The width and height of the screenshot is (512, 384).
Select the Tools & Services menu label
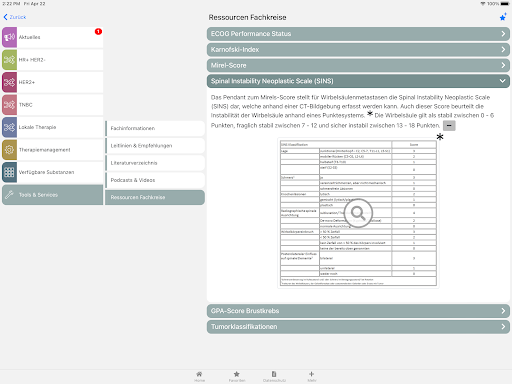pyautogui.click(x=38, y=195)
